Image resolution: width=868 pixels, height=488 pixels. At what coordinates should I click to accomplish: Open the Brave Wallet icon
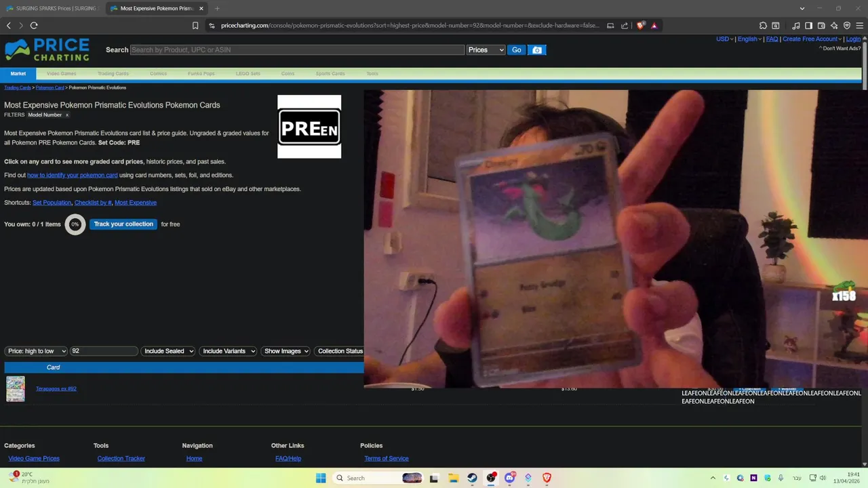point(821,26)
